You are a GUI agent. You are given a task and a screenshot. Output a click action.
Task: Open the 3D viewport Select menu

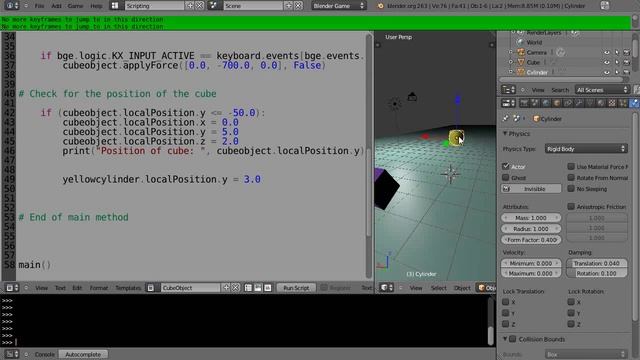tap(439, 288)
